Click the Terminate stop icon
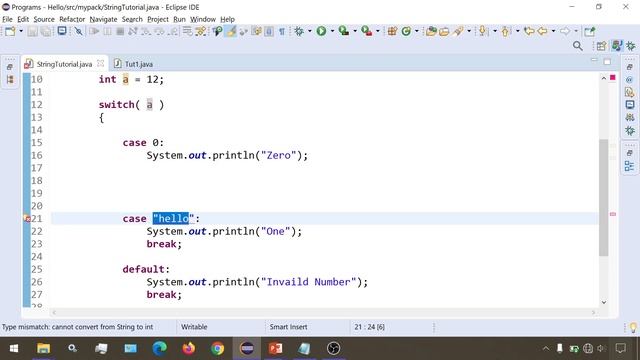The width and height of the screenshot is (640, 360). 120,31
